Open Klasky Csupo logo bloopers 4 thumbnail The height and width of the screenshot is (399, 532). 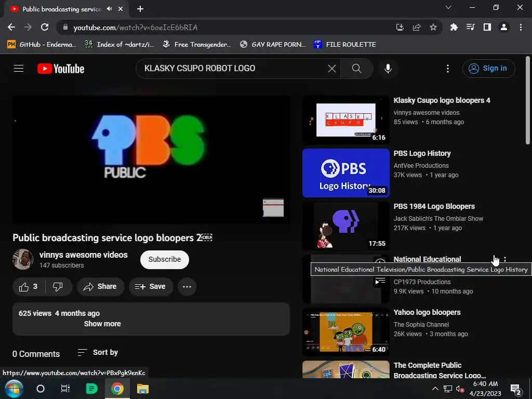pos(345,120)
